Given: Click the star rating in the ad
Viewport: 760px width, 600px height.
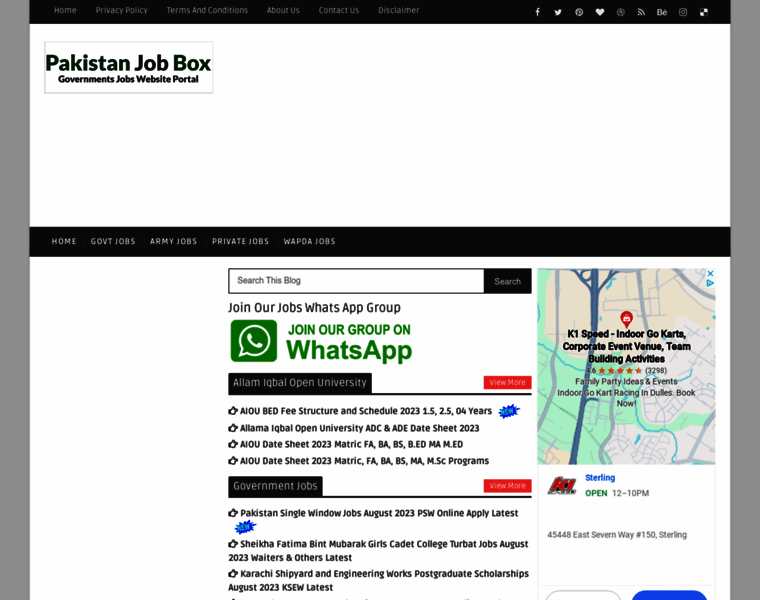Looking at the screenshot, I should coord(620,371).
